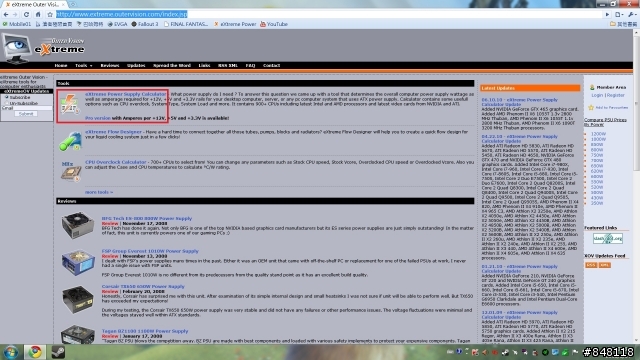Screen dimensions: 640x360
Task: Click the CPU Overclock Calculator chip icon
Action: click(x=70, y=171)
